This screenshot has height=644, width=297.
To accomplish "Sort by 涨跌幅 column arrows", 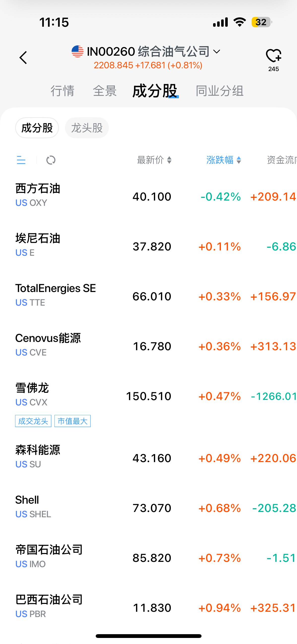I will tap(239, 160).
